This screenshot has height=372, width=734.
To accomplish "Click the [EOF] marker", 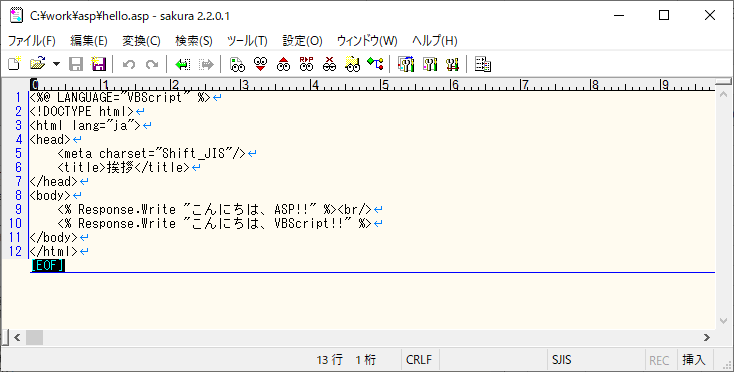I will coord(48,266).
